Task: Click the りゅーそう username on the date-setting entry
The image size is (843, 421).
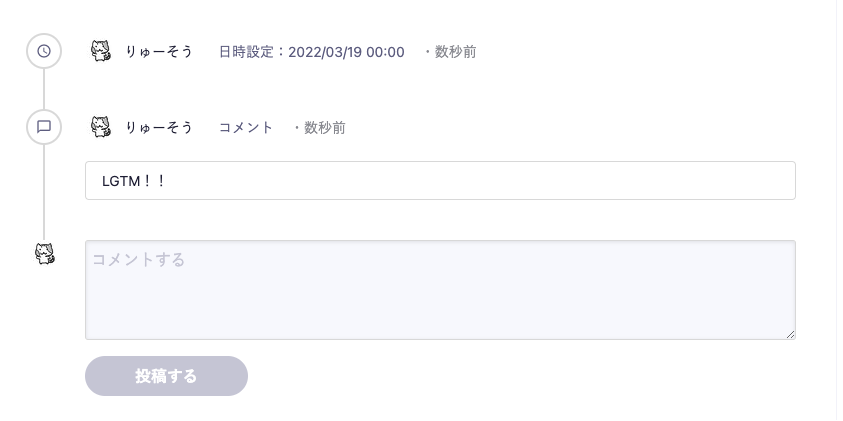Action: pyautogui.click(x=159, y=52)
